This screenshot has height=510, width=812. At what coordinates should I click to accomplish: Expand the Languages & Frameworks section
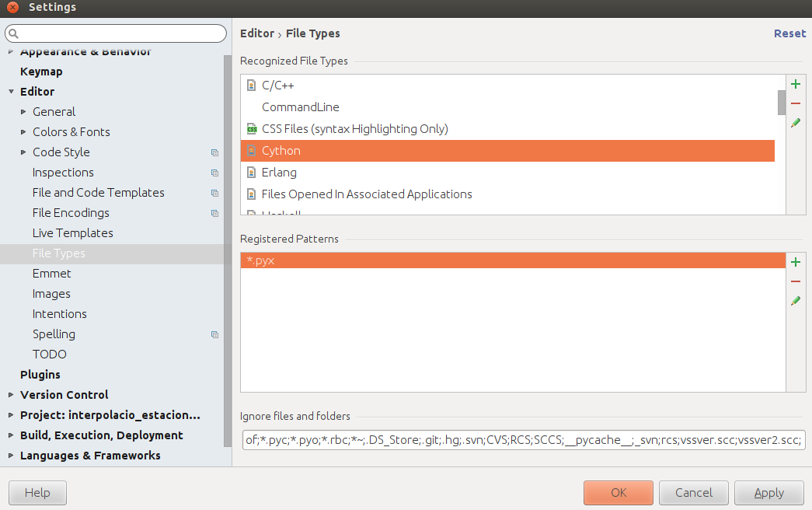click(11, 455)
